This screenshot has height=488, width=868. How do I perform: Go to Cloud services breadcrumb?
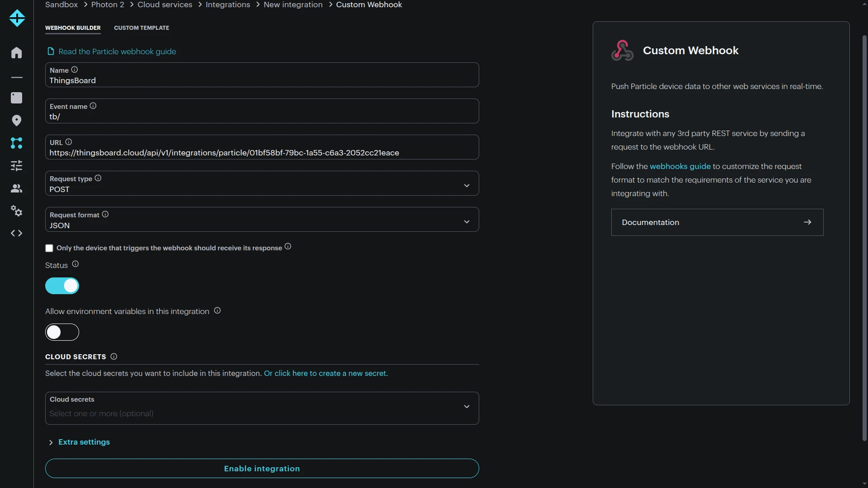[165, 5]
